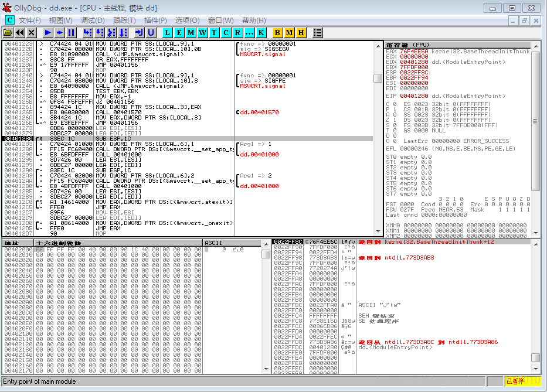Image resolution: width=547 pixels, height=392 pixels.
Task: Click hex dump pane scroll-up arrow
Action: tap(266, 244)
